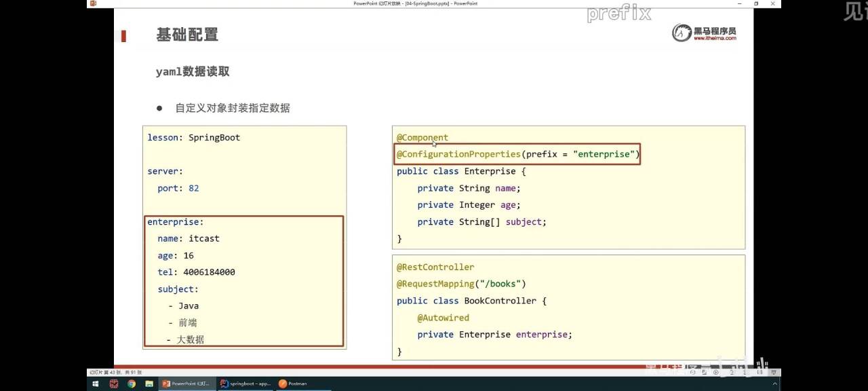Click the '@Autowired' annotation
The width and height of the screenshot is (868, 391).
coord(443,318)
